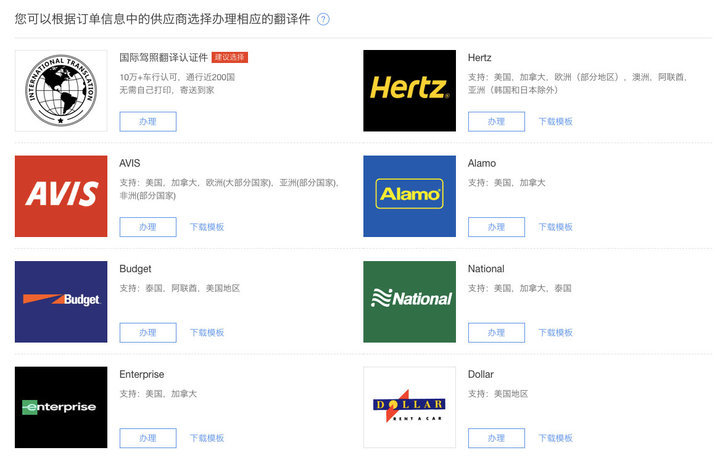Click the Hertz logo
This screenshot has height=458, width=720.
coord(410,90)
